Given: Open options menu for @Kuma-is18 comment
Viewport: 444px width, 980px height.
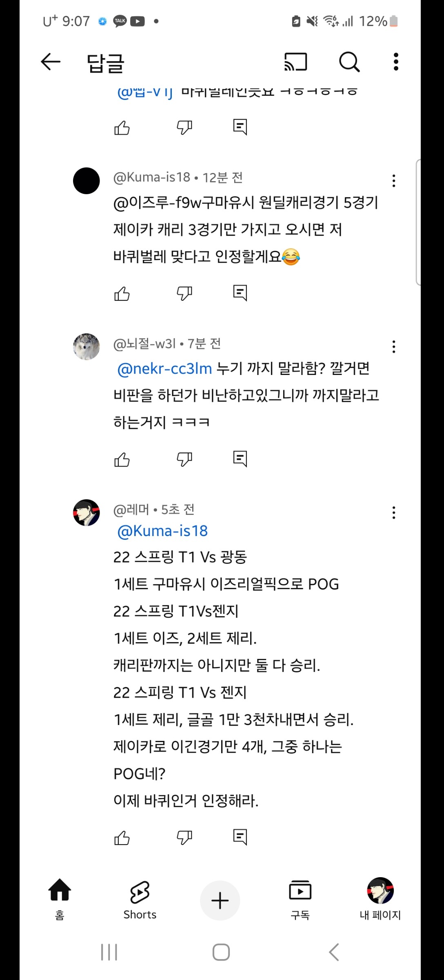Looking at the screenshot, I should (394, 181).
